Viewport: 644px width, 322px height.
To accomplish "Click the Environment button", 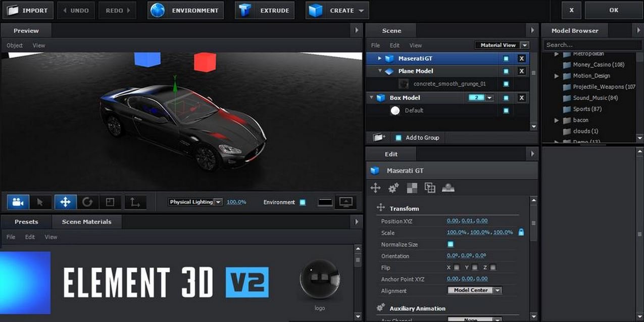I will click(x=185, y=10).
